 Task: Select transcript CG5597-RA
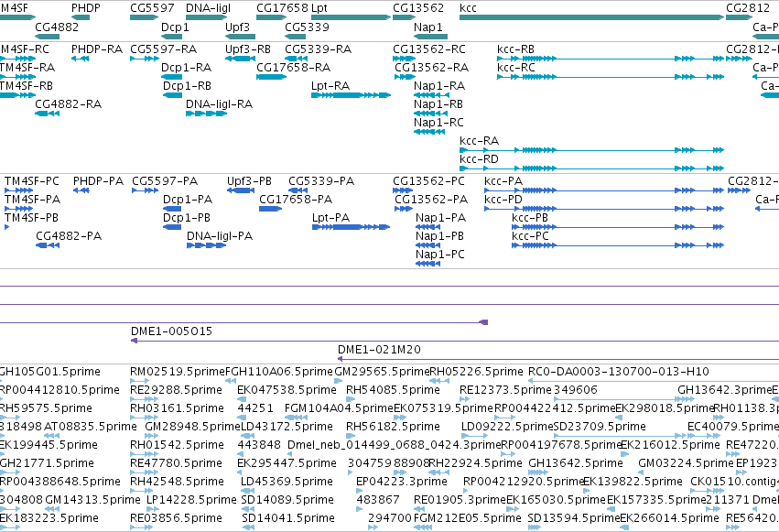point(145,59)
